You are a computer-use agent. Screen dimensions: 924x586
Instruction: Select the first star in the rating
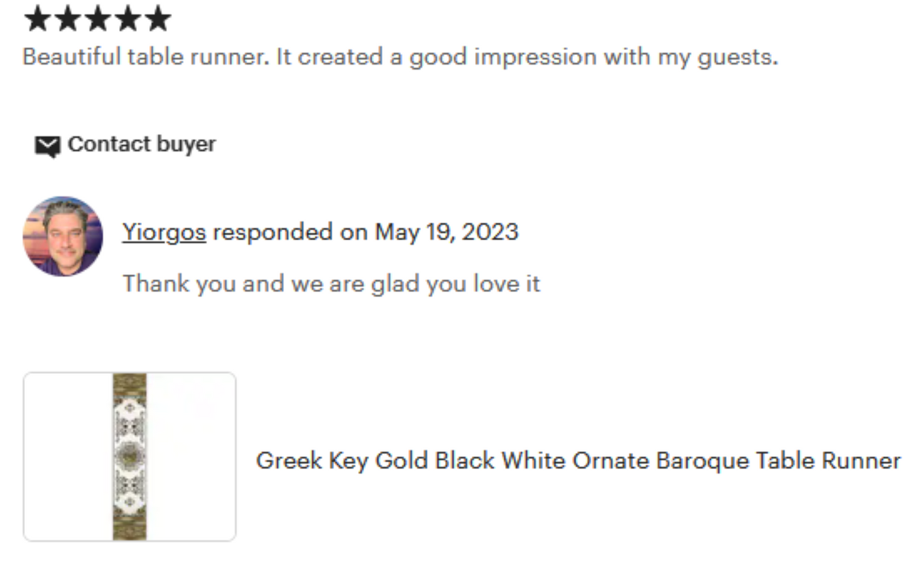37,19
